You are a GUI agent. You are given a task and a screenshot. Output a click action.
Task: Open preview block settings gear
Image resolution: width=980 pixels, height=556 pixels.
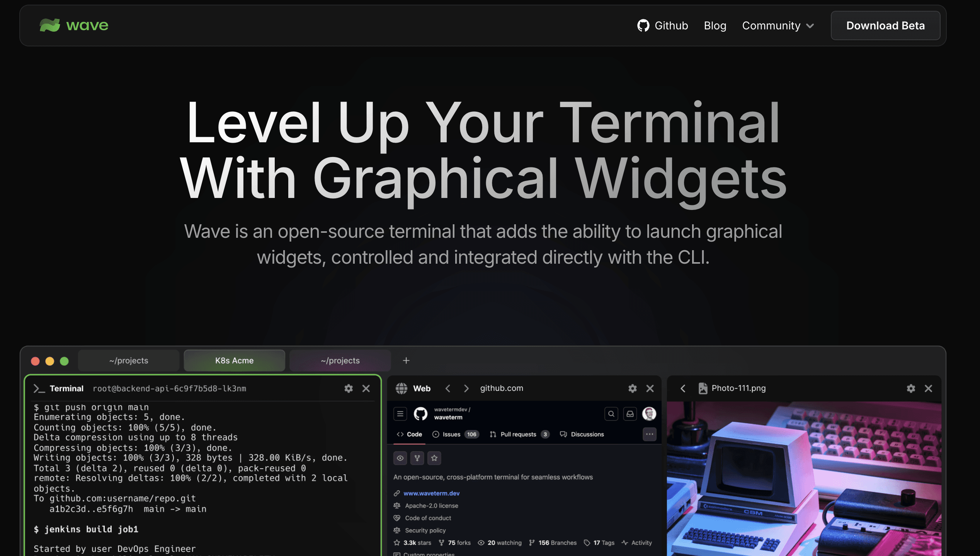click(911, 388)
